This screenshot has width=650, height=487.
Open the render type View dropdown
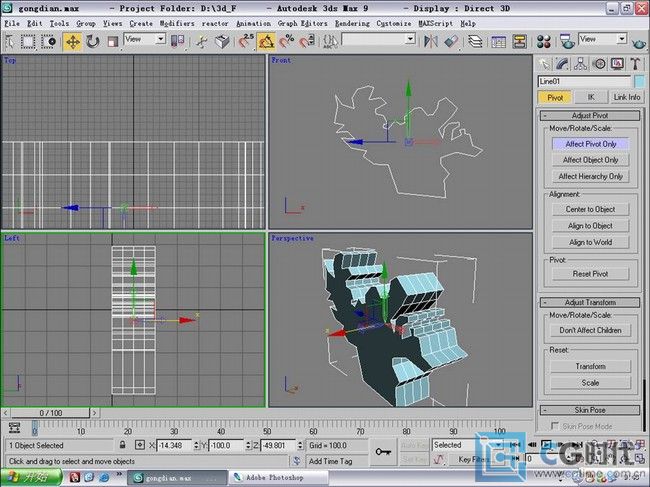tap(602, 39)
